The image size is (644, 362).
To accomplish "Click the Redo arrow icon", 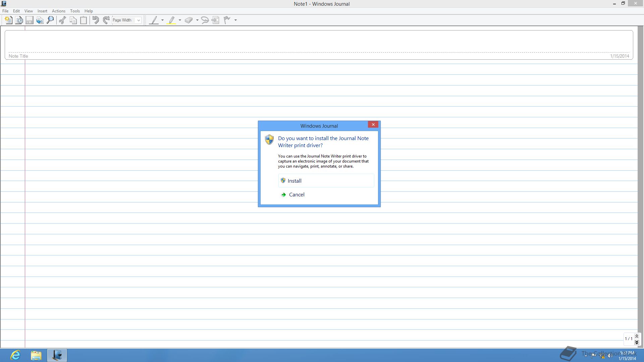I will 106,20.
